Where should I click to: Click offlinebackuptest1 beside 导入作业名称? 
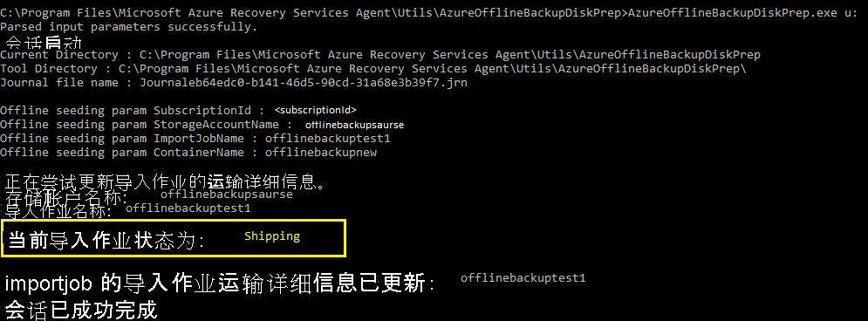coord(188,208)
